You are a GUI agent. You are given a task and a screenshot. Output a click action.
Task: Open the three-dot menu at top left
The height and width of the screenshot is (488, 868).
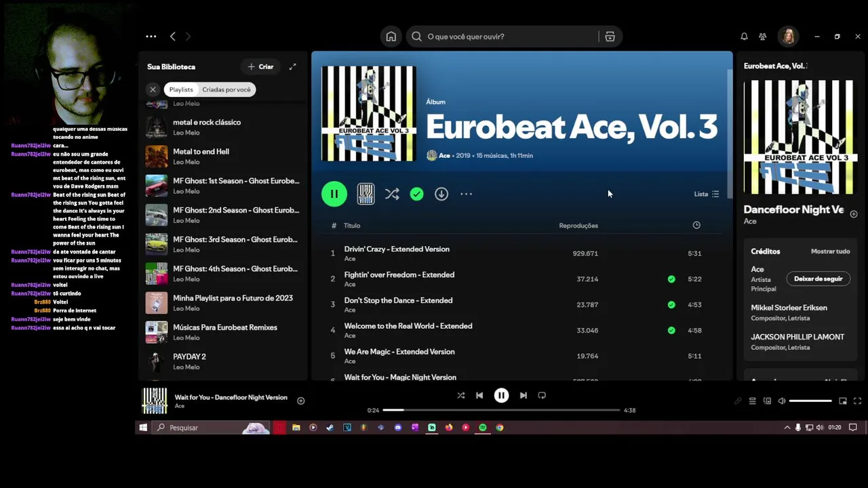151,37
